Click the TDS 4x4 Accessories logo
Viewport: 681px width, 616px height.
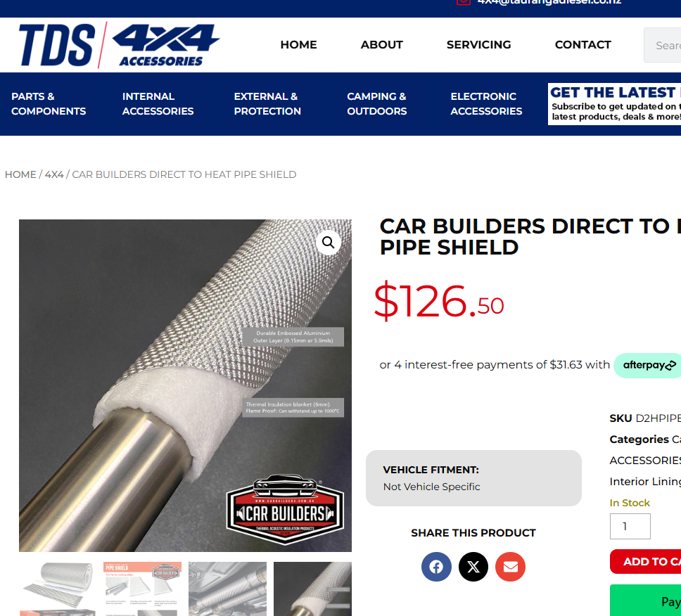click(120, 45)
